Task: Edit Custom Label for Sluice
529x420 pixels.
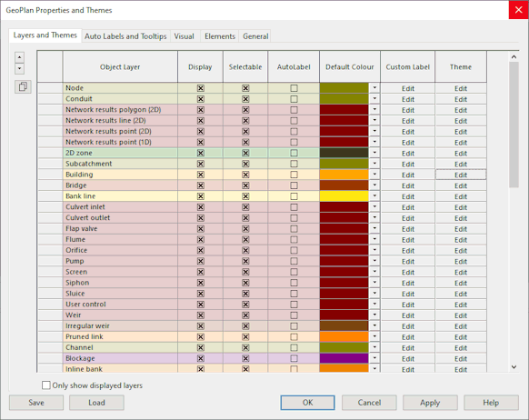Action: 408,294
